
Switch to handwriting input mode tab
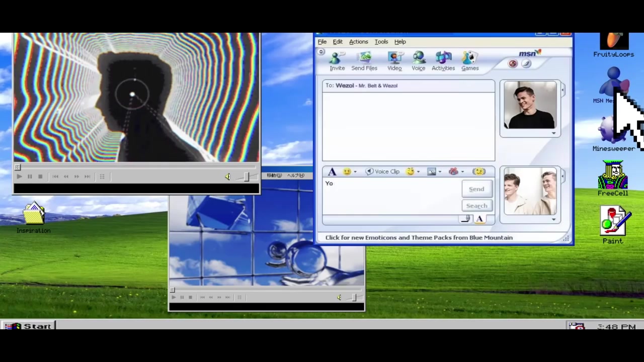(465, 219)
